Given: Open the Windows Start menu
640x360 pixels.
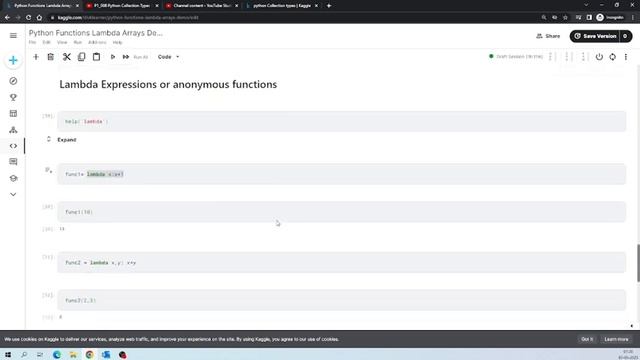Looking at the screenshot, I should coord(8,355).
